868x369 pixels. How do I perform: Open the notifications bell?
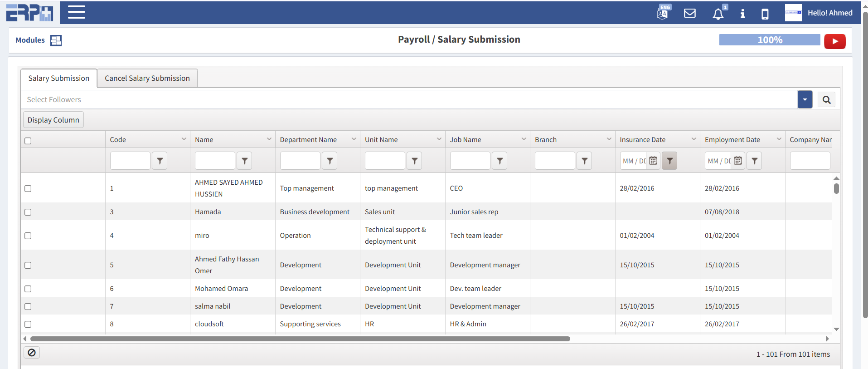[718, 14]
